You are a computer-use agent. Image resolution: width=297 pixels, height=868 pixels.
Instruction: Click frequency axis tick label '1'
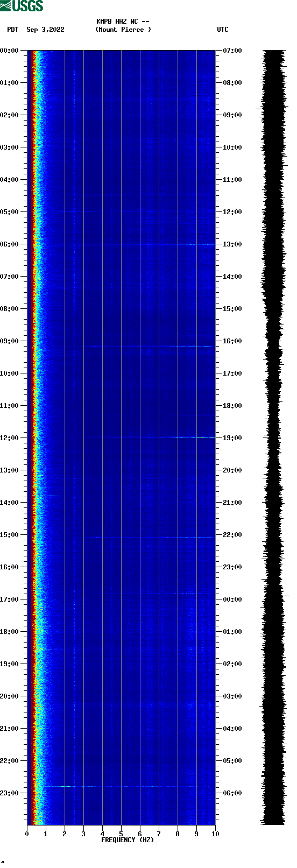coord(46,834)
